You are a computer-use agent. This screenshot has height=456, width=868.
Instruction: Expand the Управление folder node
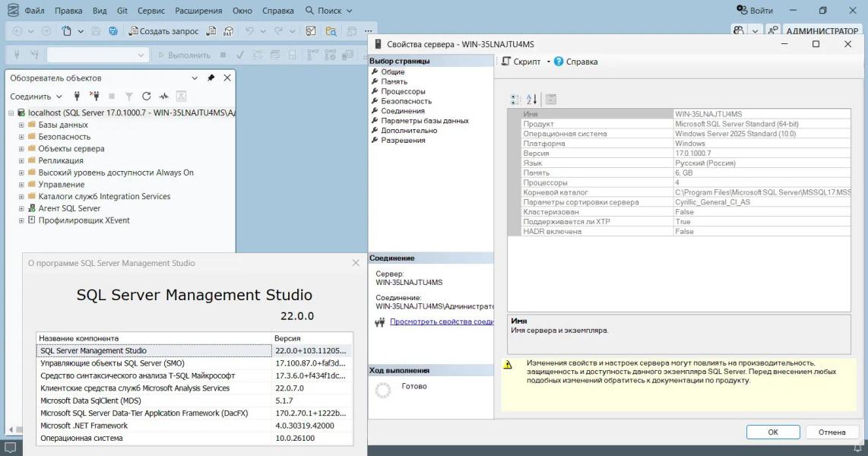click(22, 185)
